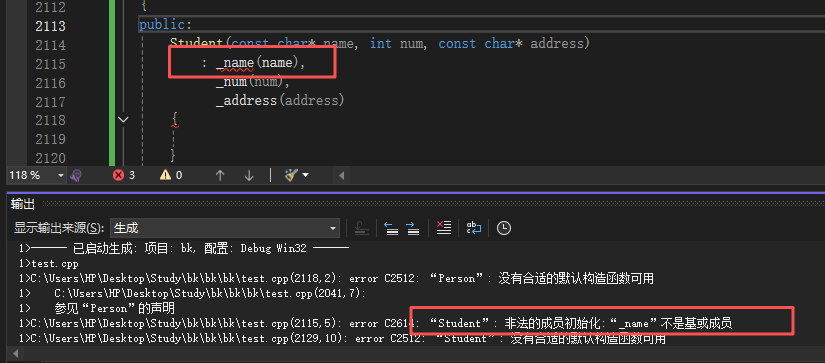Click the 输出 panel title
The height and width of the screenshot is (363, 825).
pyautogui.click(x=23, y=205)
